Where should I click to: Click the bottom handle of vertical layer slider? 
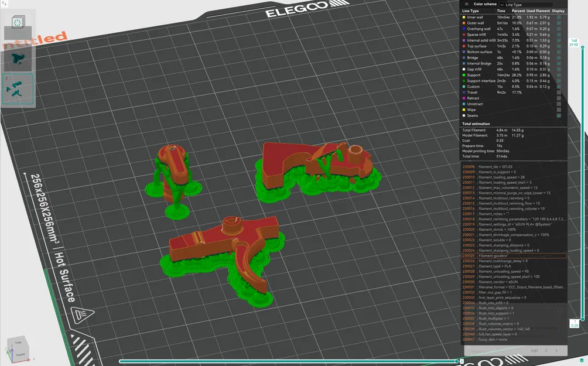(582, 319)
